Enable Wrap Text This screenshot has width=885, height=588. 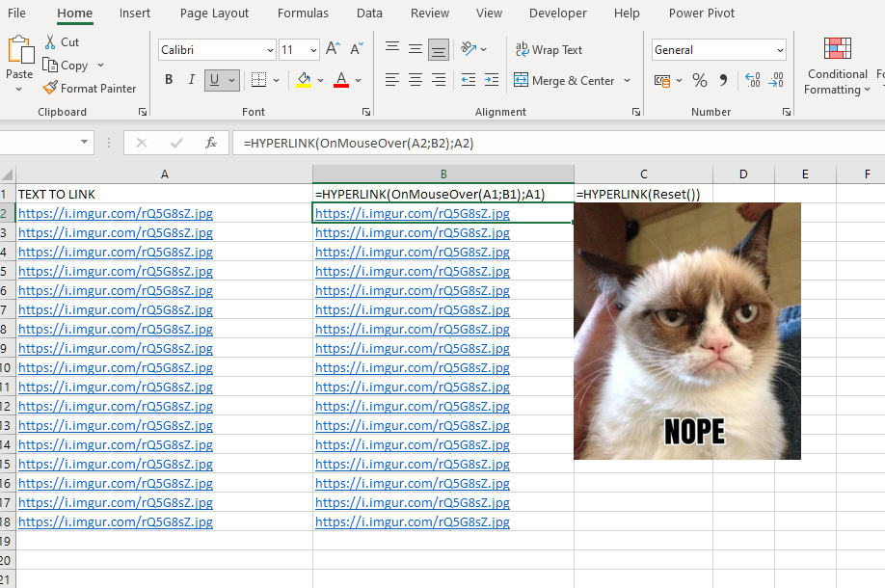(x=549, y=50)
